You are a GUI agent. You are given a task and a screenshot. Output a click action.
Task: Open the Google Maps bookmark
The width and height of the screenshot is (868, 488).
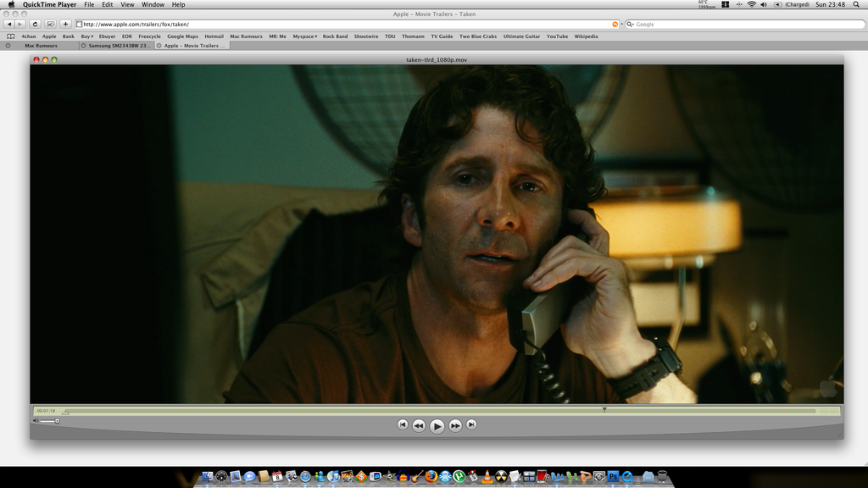(x=183, y=36)
